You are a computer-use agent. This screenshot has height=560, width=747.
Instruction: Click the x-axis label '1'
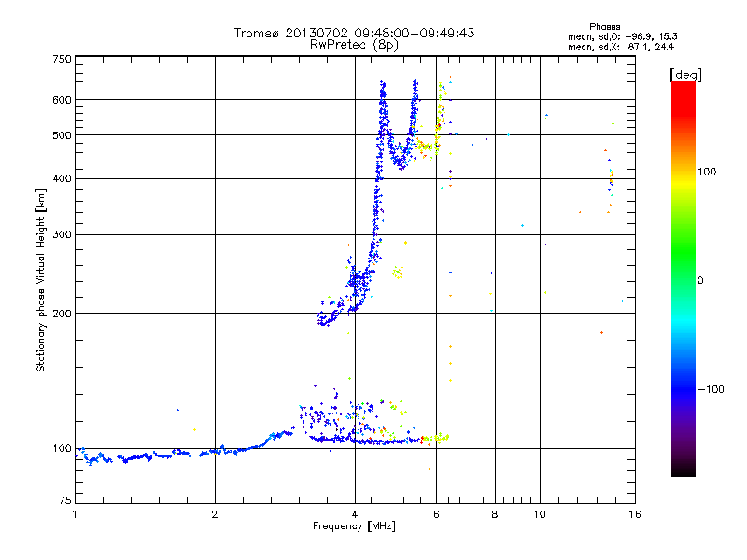75,514
